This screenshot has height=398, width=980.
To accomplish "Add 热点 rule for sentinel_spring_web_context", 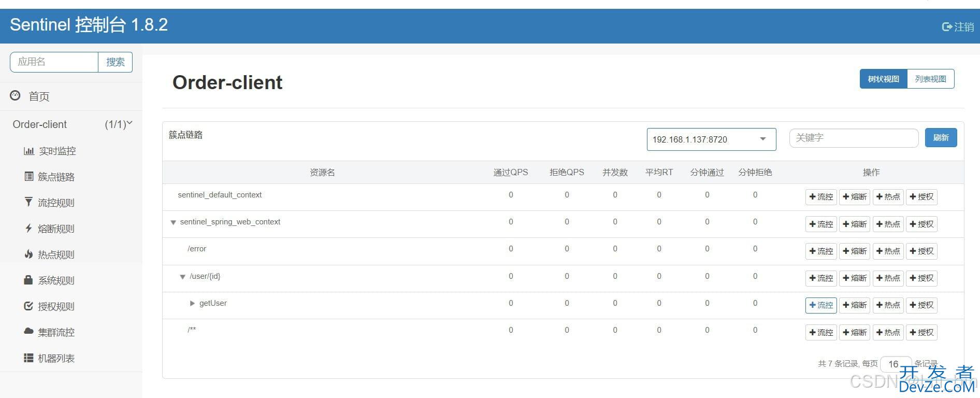I will [888, 224].
